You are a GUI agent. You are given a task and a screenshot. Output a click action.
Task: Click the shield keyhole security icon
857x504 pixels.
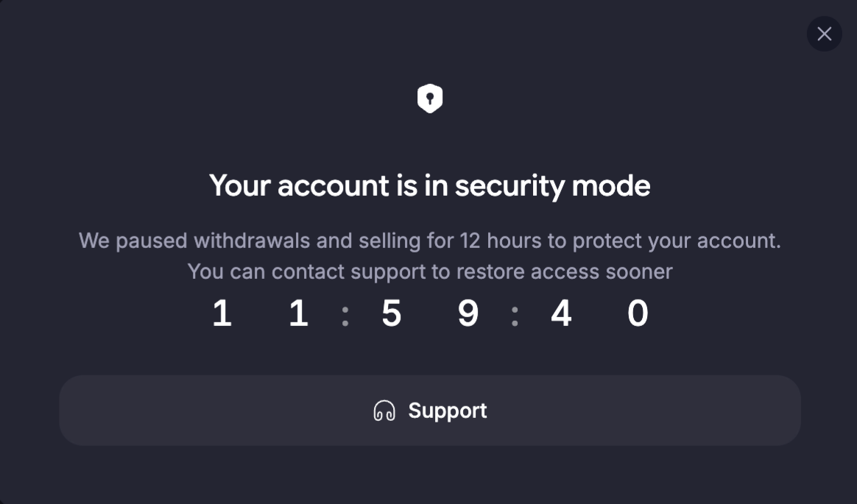429,99
